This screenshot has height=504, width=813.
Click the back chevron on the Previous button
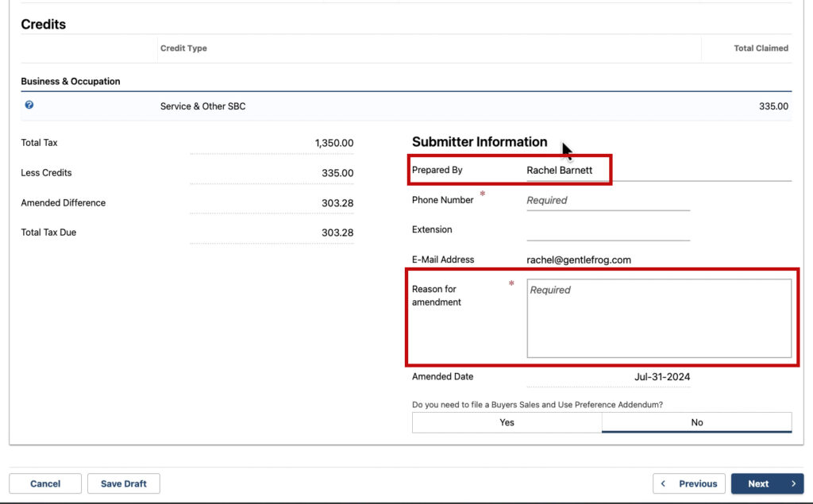pos(664,483)
